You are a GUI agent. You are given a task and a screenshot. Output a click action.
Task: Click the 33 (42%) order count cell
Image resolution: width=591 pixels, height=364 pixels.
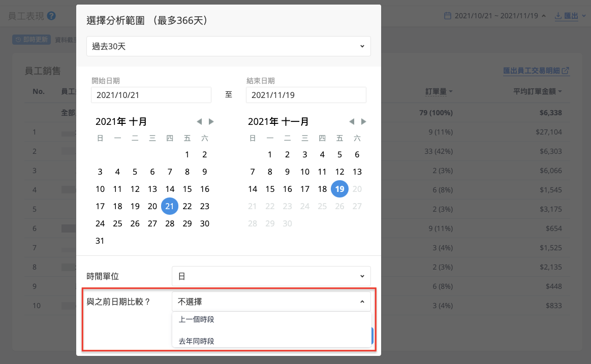coord(439,151)
